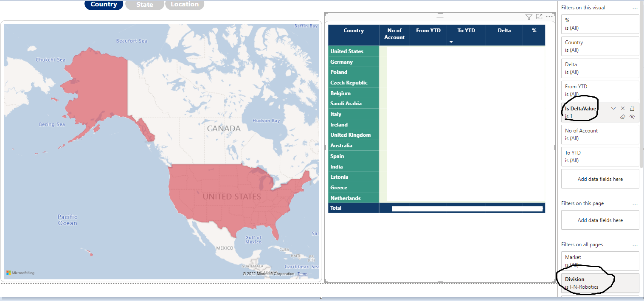644x301 pixels.
Task: Select the Poland row
Action: 354,72
